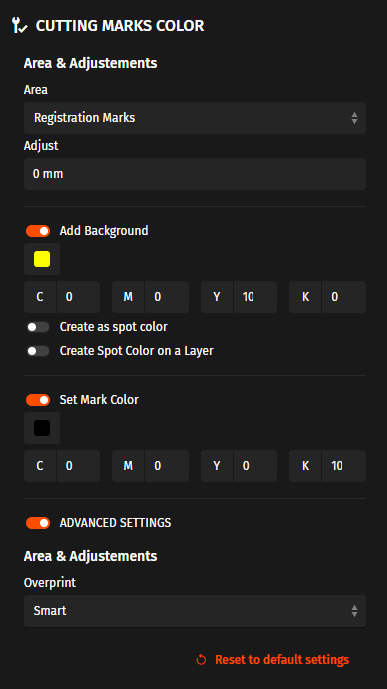Open the Overprint dropdown set to Smart
This screenshot has width=387, height=689.
coord(195,611)
